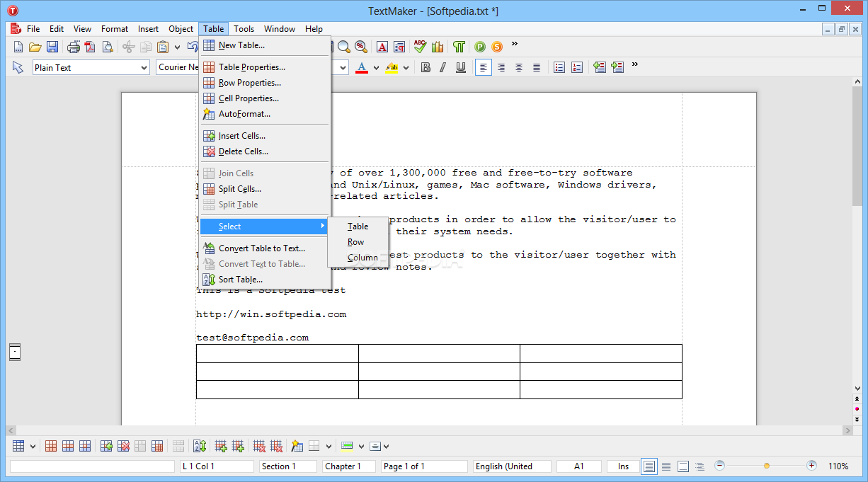Open the Courier New font dropdown

(x=178, y=67)
